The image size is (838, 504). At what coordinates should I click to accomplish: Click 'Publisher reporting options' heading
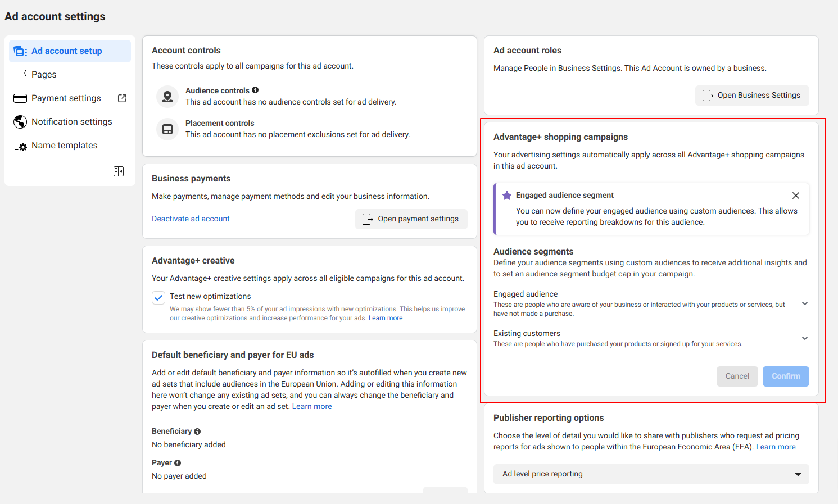pos(549,418)
